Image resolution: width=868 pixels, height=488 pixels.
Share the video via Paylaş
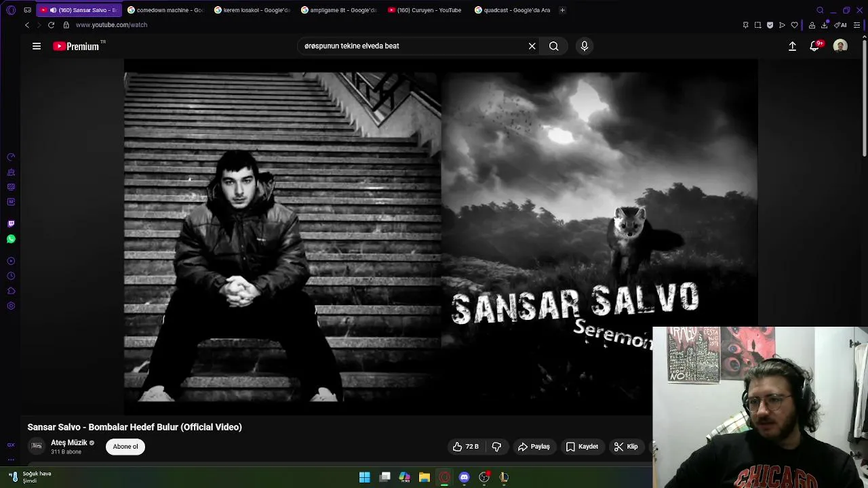pos(534,447)
